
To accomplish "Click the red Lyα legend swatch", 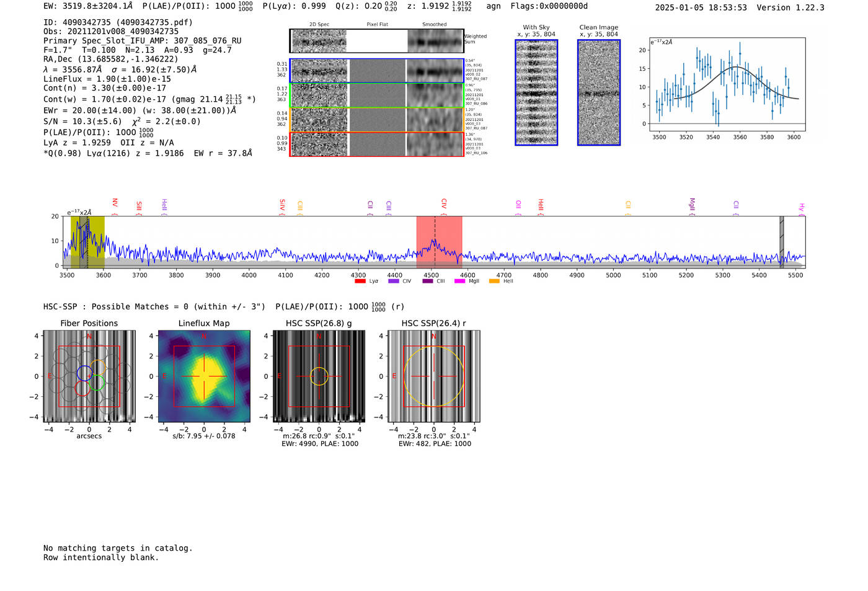I will pos(360,282).
